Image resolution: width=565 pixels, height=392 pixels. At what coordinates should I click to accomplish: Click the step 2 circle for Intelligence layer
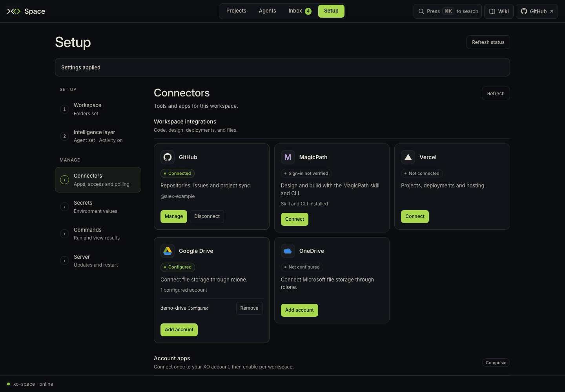point(64,136)
